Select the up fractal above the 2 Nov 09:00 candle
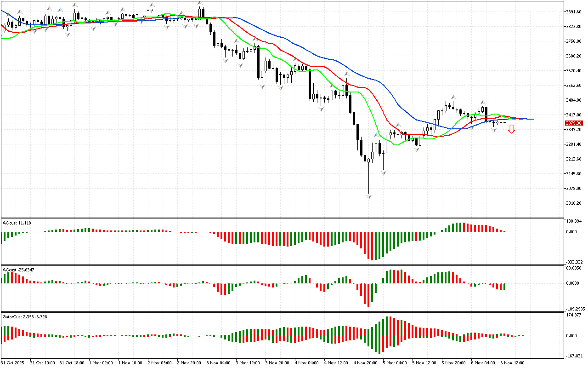Viewport: 588px width, 368px height. 152,5
